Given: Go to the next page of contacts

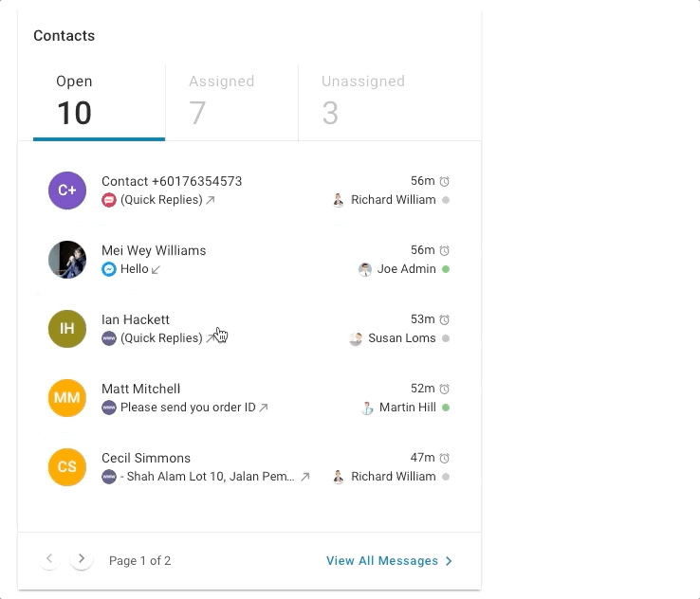Looking at the screenshot, I should point(82,560).
